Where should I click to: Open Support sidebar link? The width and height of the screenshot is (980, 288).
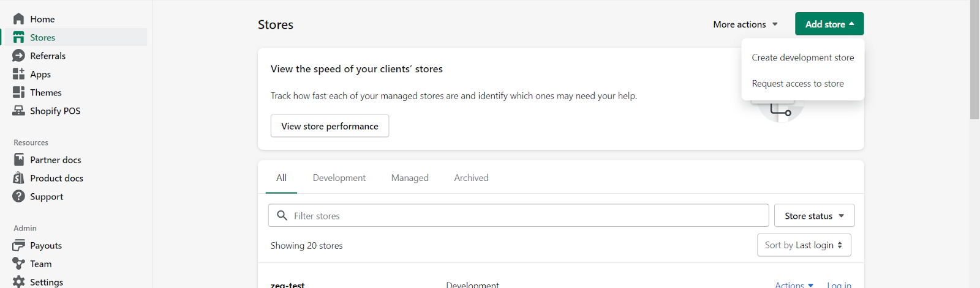click(47, 196)
